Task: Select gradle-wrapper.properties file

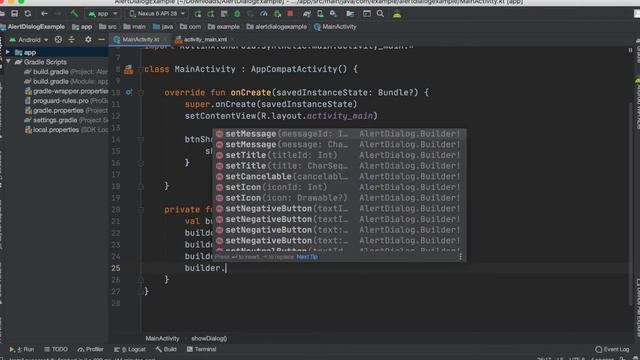Action: [66, 91]
